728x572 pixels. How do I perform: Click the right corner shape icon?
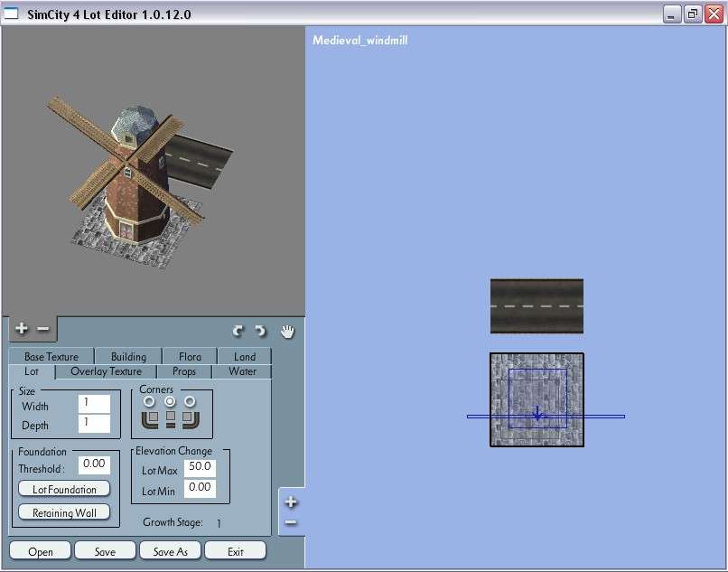tap(191, 418)
